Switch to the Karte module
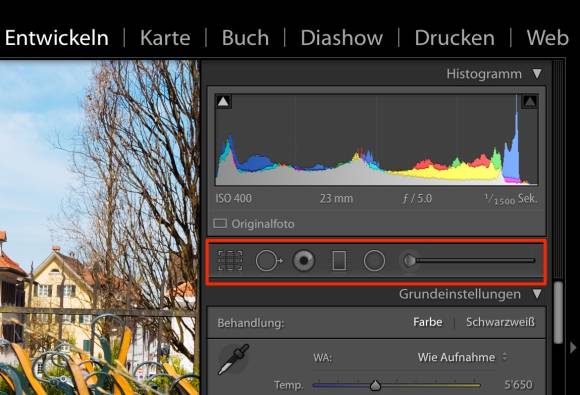 (x=165, y=38)
